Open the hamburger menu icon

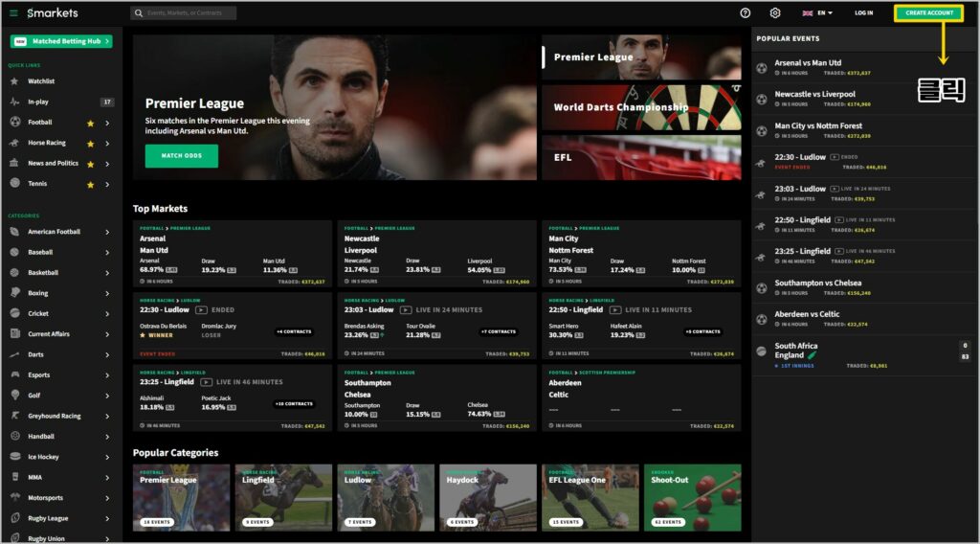pyautogui.click(x=13, y=12)
